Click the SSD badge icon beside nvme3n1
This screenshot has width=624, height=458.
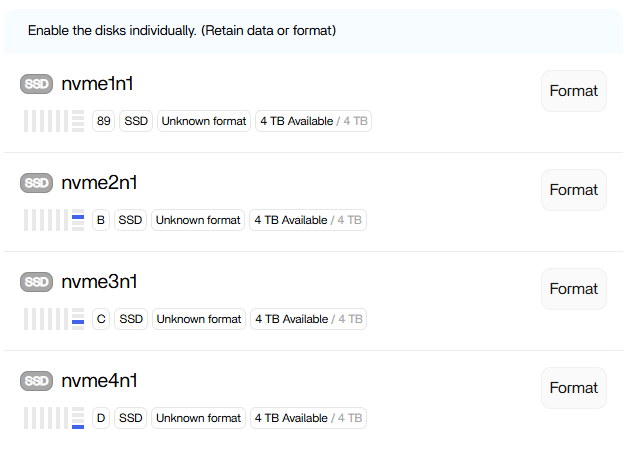point(36,282)
